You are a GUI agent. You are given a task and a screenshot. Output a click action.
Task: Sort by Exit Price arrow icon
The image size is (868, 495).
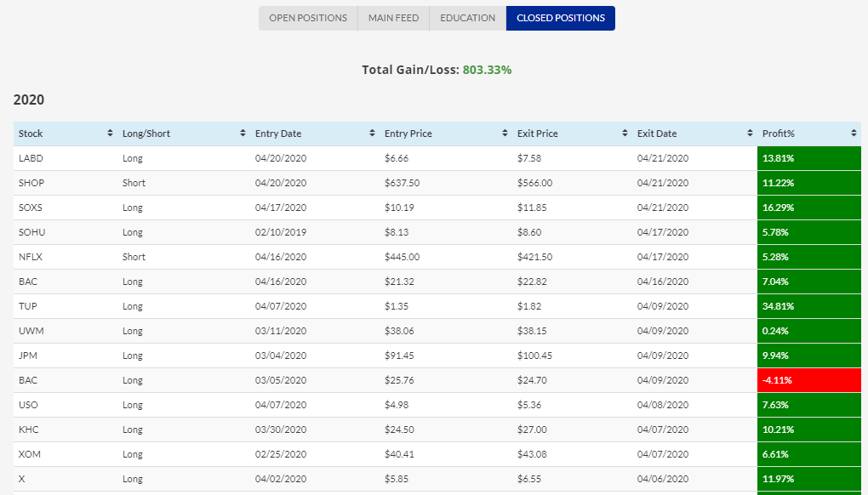[x=625, y=134]
